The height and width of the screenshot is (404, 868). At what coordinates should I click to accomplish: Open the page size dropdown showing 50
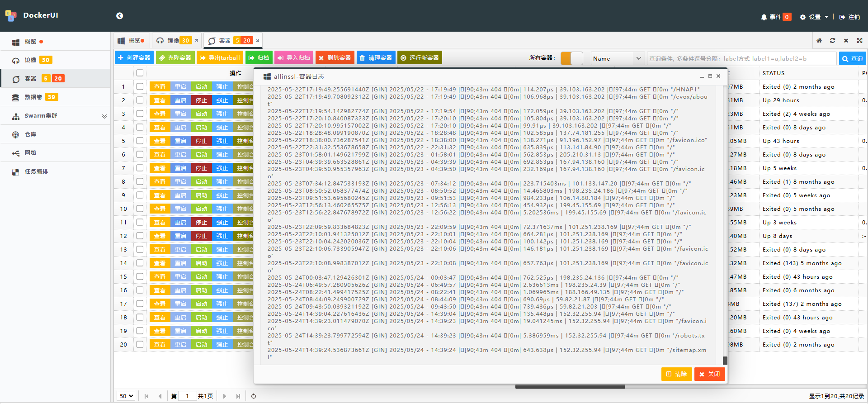click(x=126, y=396)
